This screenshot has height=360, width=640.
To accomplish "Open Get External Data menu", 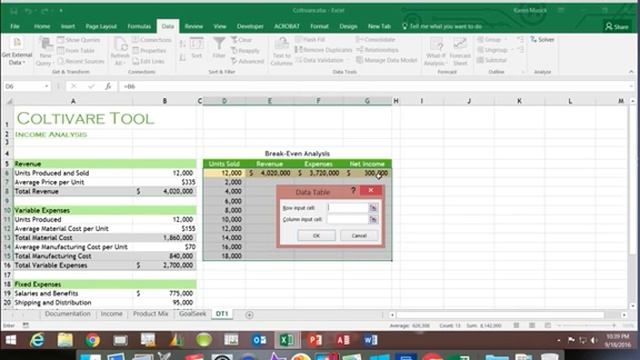I will 17,51.
